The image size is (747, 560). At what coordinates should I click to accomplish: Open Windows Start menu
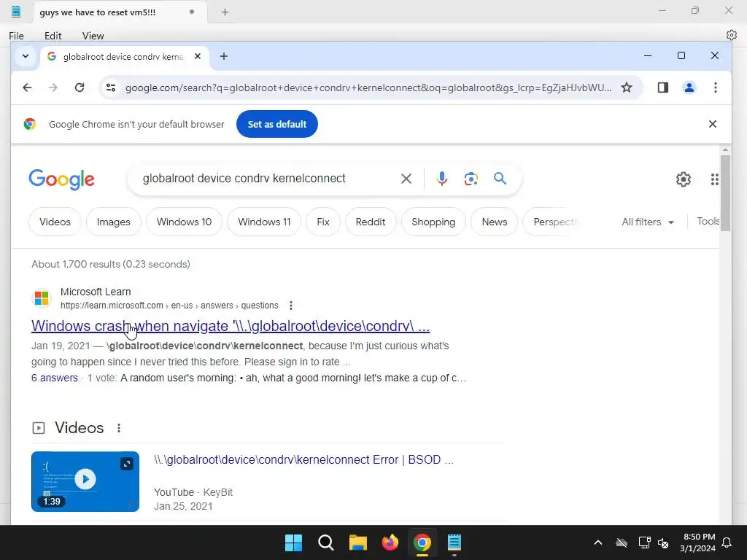(x=293, y=542)
